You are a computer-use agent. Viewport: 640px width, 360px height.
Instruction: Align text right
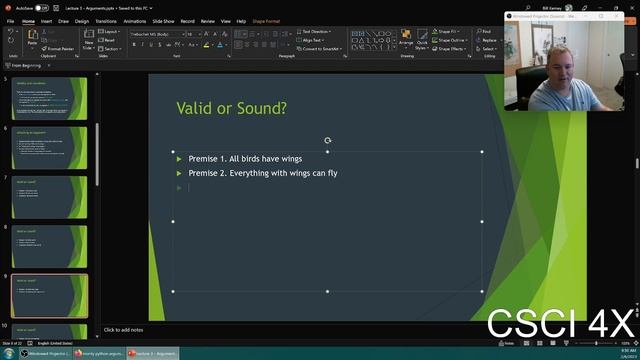coord(256,45)
